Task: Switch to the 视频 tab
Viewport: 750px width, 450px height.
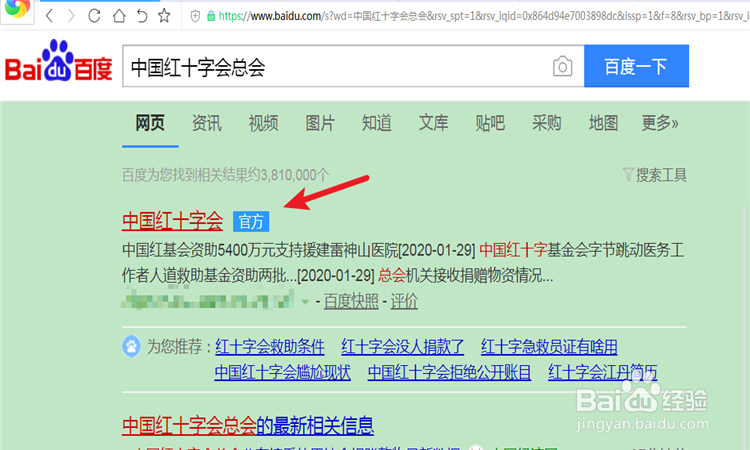Action: click(x=263, y=123)
